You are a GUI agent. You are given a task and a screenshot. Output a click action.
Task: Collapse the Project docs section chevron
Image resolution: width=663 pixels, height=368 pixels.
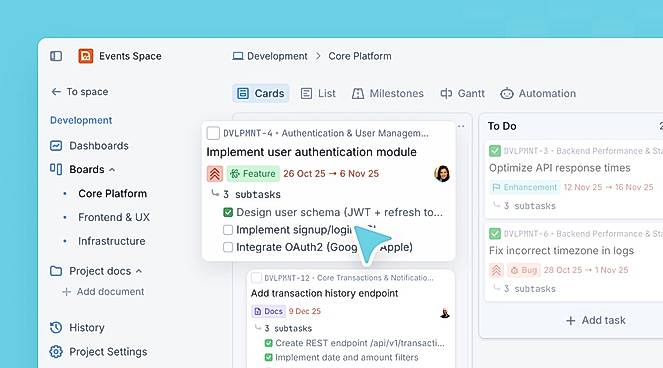click(x=139, y=271)
